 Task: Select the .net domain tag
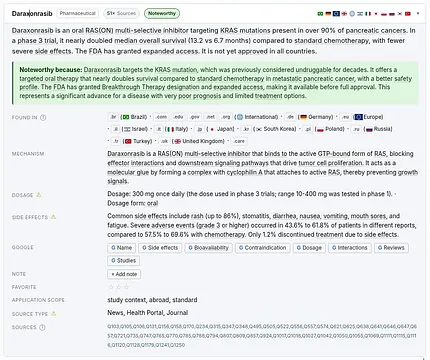210,117
